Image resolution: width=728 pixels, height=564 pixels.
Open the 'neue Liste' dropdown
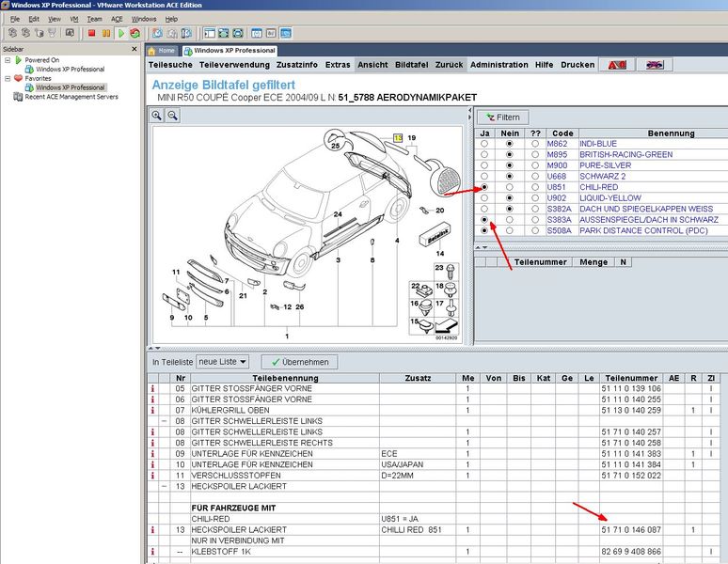click(222, 362)
